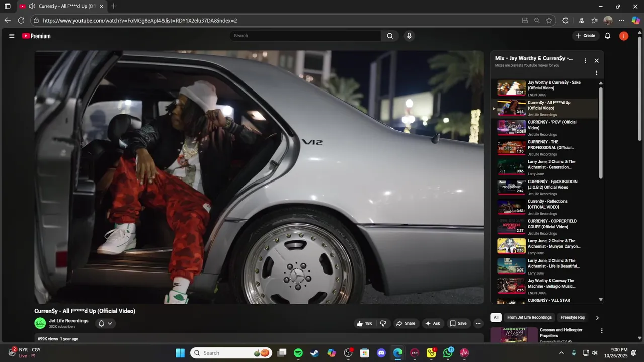Open YouTube notifications bell in header
Viewport: 644px width, 362px height.
tap(607, 36)
